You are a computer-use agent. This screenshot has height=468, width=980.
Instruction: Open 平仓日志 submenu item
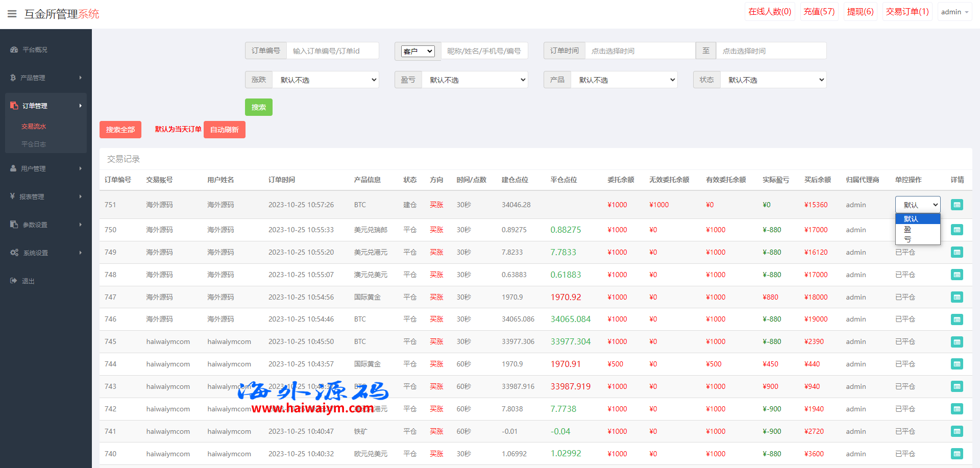coord(34,144)
